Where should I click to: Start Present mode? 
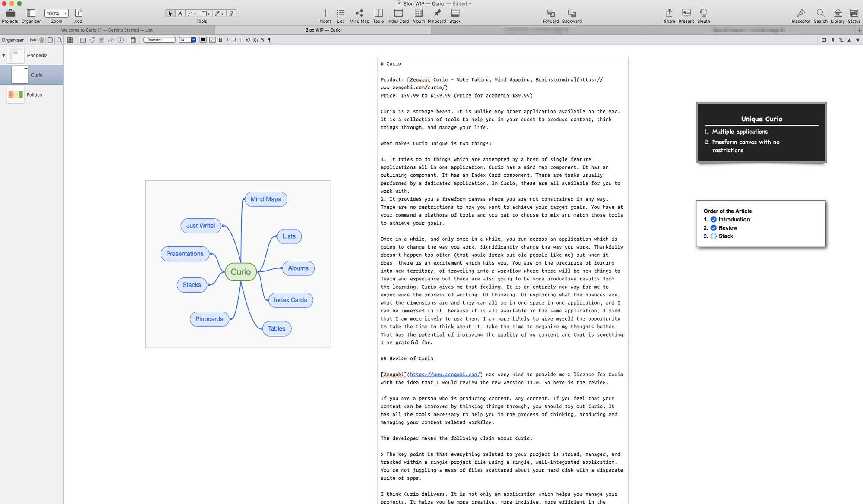click(x=686, y=13)
